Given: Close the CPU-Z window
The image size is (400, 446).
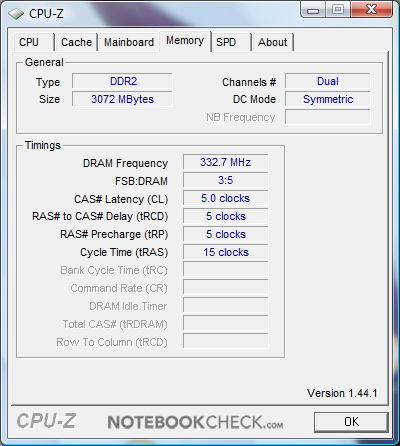Looking at the screenshot, I should click(371, 10).
